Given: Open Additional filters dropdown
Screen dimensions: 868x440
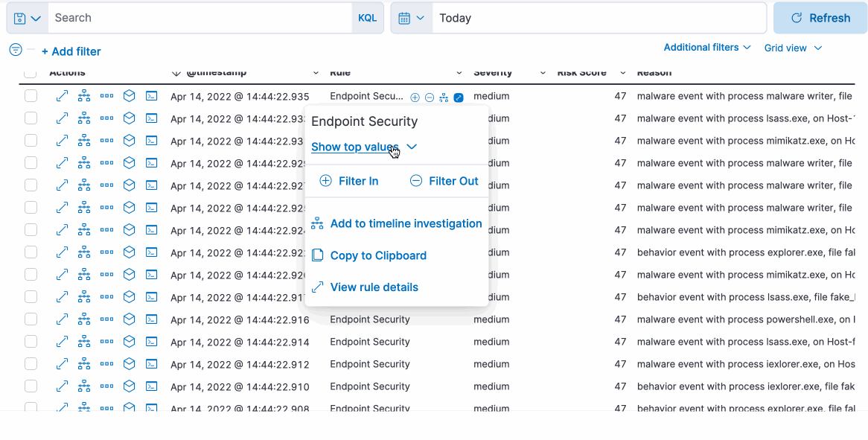Looking at the screenshot, I should 707,48.
